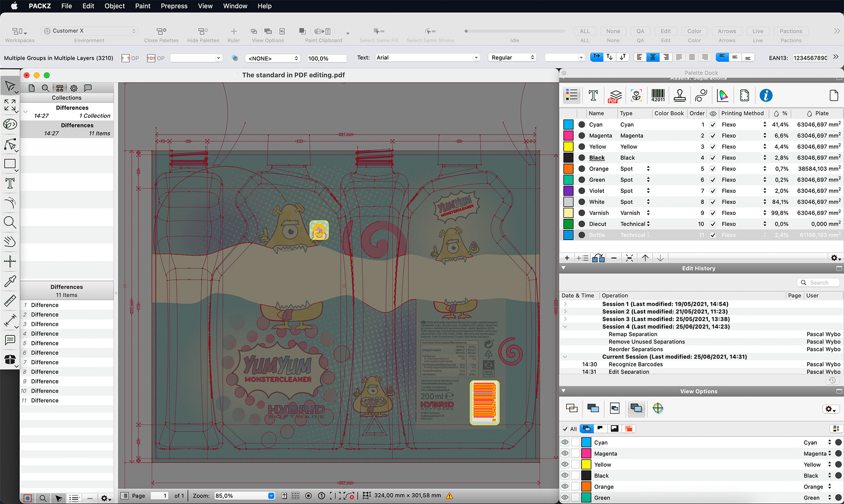Toggle eye visibility for Yellow in View Options
The image size is (844, 504).
coord(565,464)
